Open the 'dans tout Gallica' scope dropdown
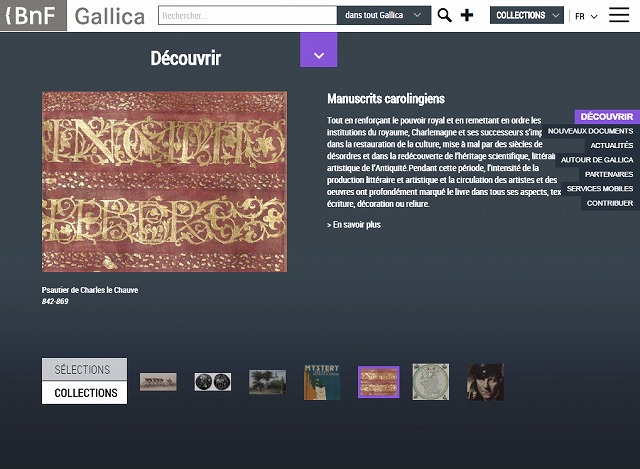640x469 pixels. [384, 15]
